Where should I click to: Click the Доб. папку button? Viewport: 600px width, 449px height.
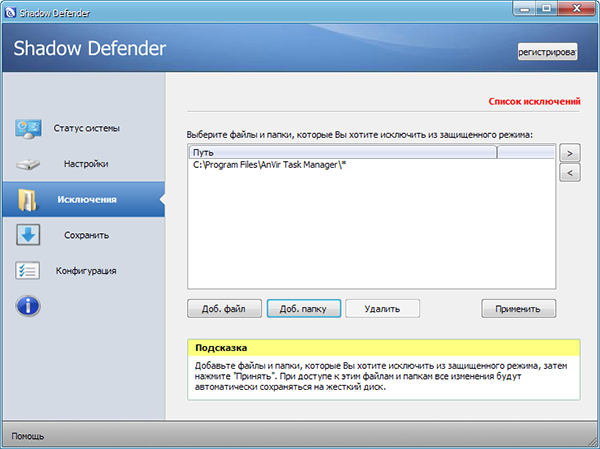click(x=304, y=309)
